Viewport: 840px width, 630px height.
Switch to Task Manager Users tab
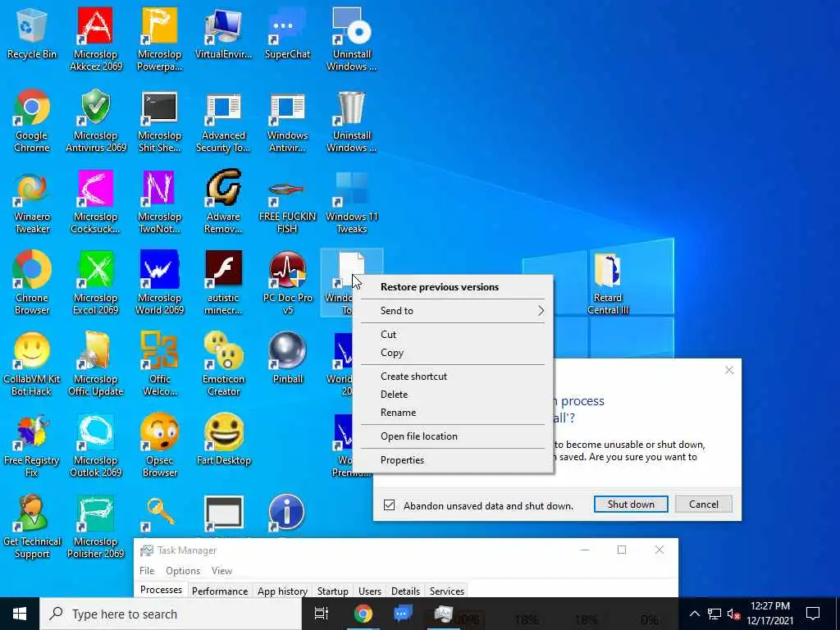pos(370,591)
